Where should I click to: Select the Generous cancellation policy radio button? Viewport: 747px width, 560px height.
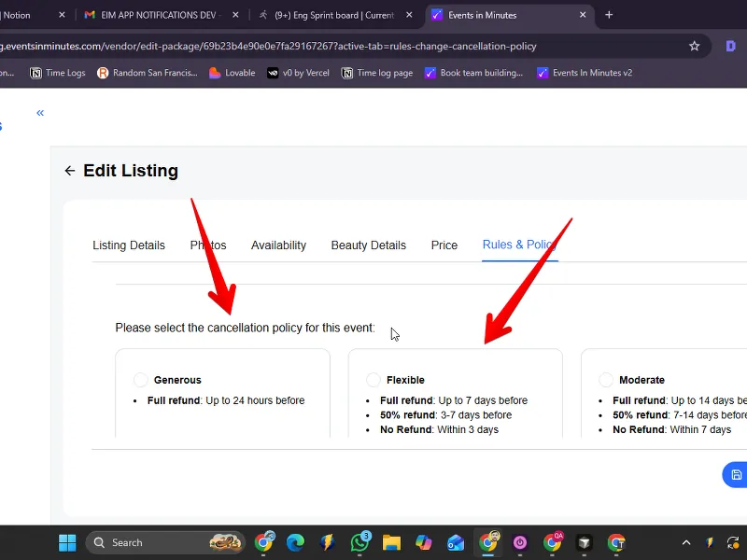click(x=141, y=380)
